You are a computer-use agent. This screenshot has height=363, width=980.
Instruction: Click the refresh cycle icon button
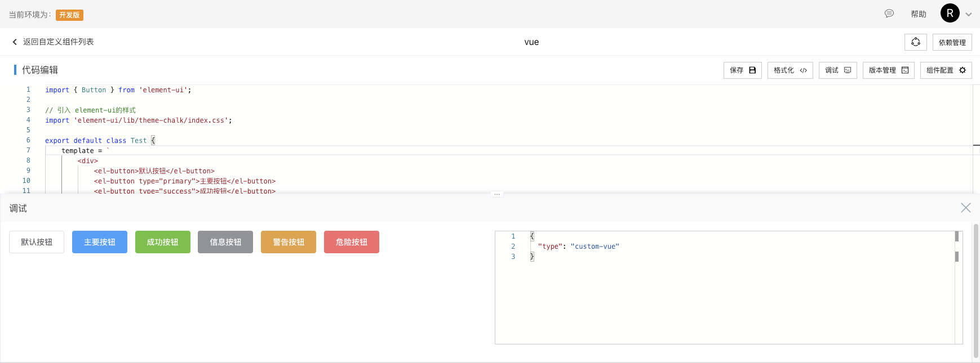pos(916,42)
